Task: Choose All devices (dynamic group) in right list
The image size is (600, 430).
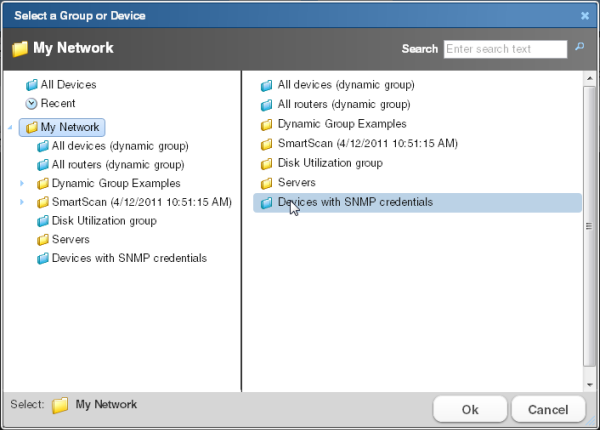Action: 346,85
